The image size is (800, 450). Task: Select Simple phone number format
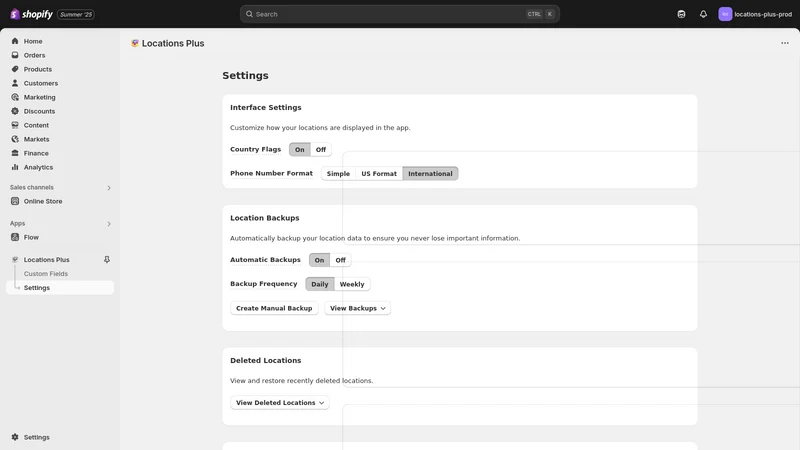pos(338,173)
